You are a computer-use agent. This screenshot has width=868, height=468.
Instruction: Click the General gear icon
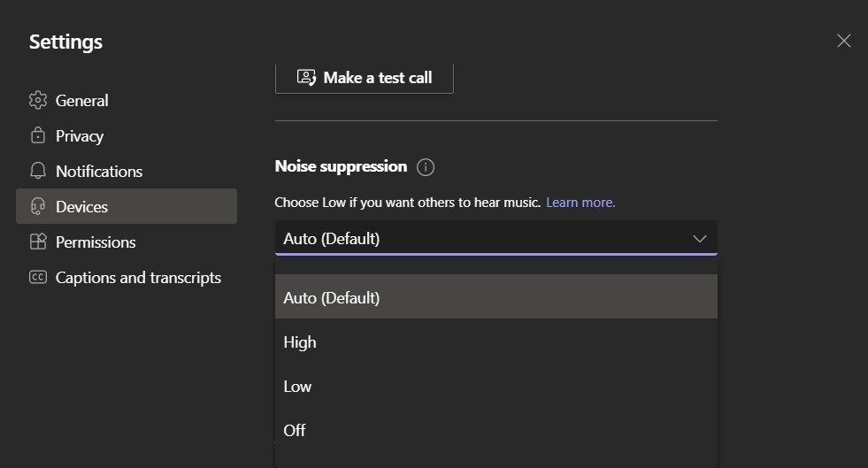click(38, 100)
